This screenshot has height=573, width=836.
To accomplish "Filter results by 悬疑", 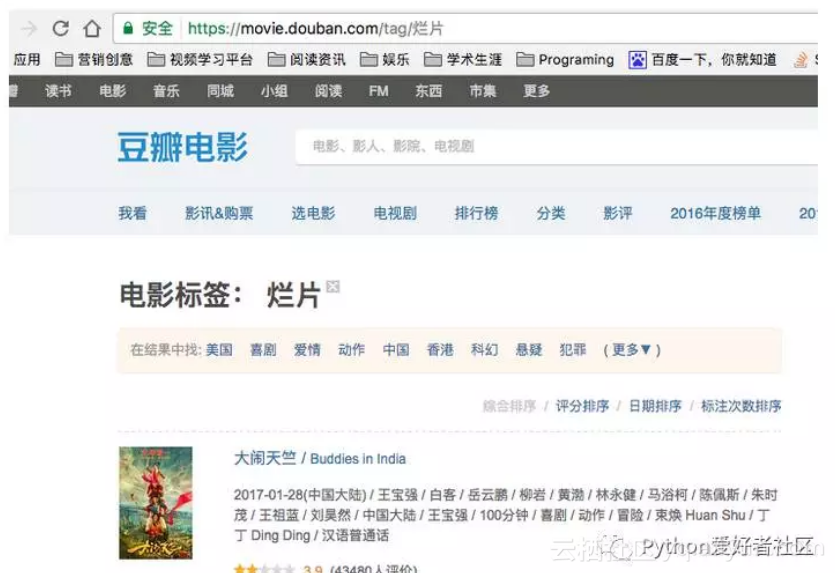I will [x=529, y=350].
